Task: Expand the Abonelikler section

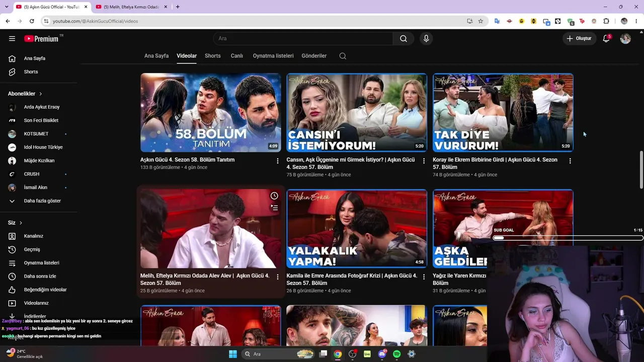Action: [x=25, y=94]
